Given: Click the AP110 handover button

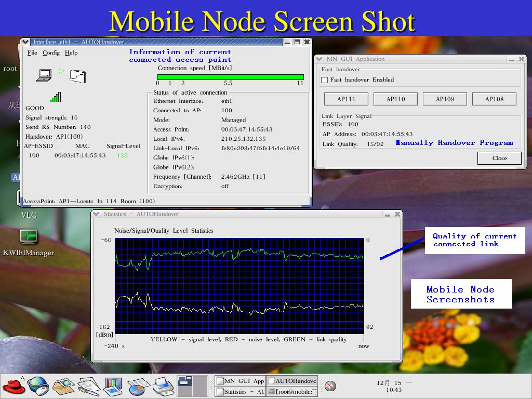Looking at the screenshot, I should [395, 99].
